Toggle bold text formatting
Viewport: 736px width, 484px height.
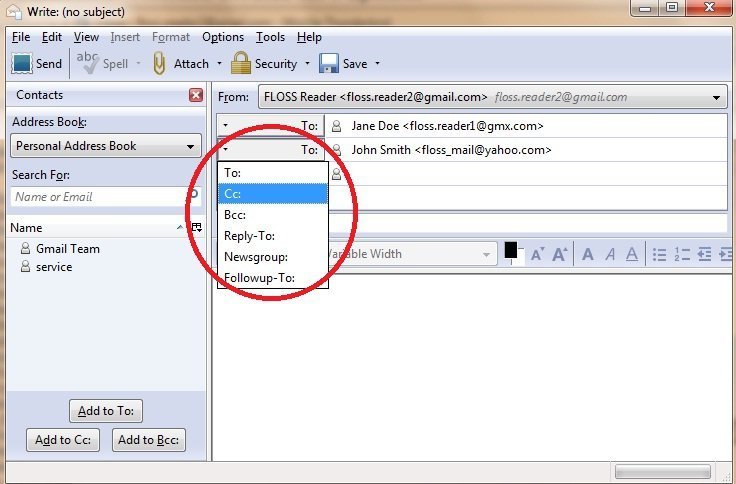[x=587, y=254]
